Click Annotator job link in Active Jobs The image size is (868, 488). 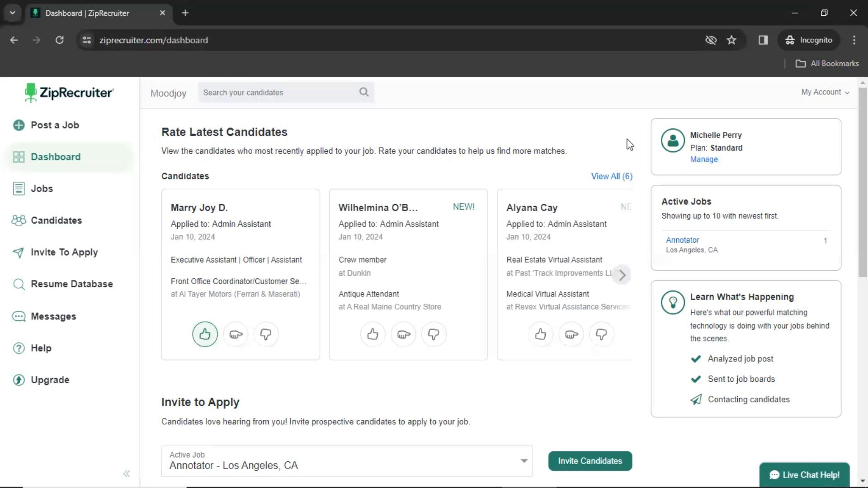(682, 239)
